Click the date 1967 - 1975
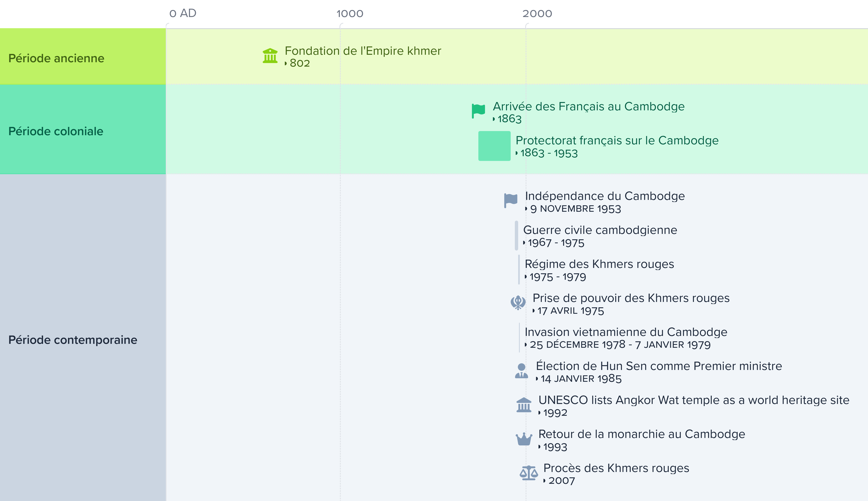Viewport: 868px width, 501px height. (x=556, y=243)
